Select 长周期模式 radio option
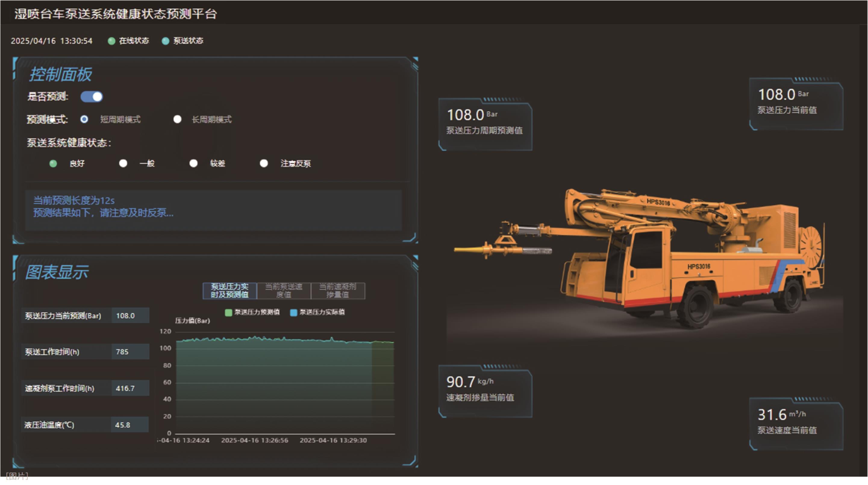This screenshot has height=485, width=868. [177, 119]
